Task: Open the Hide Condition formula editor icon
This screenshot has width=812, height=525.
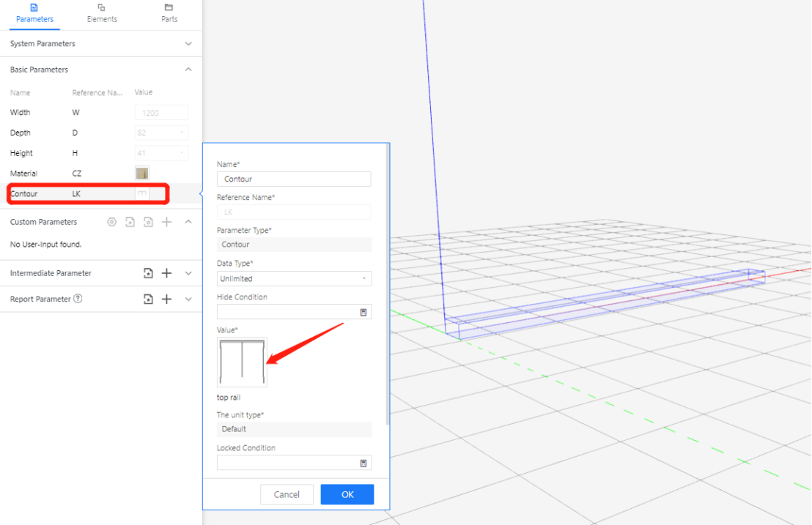Action: tap(363, 312)
